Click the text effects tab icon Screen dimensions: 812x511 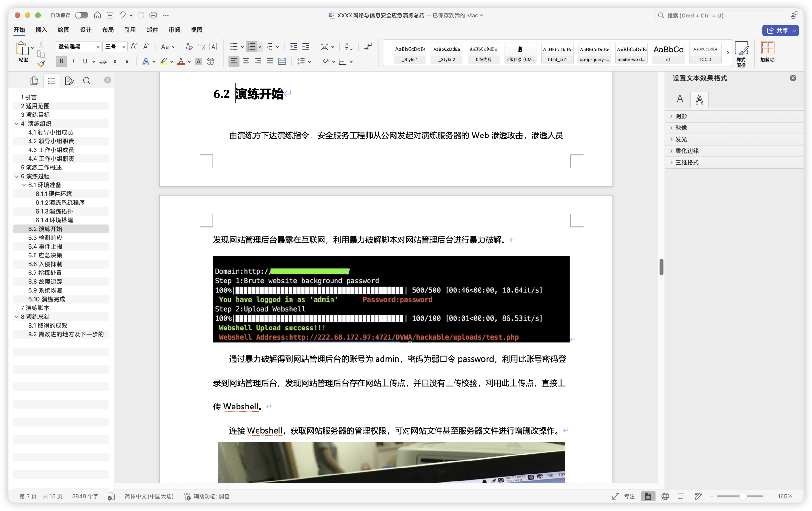click(699, 99)
